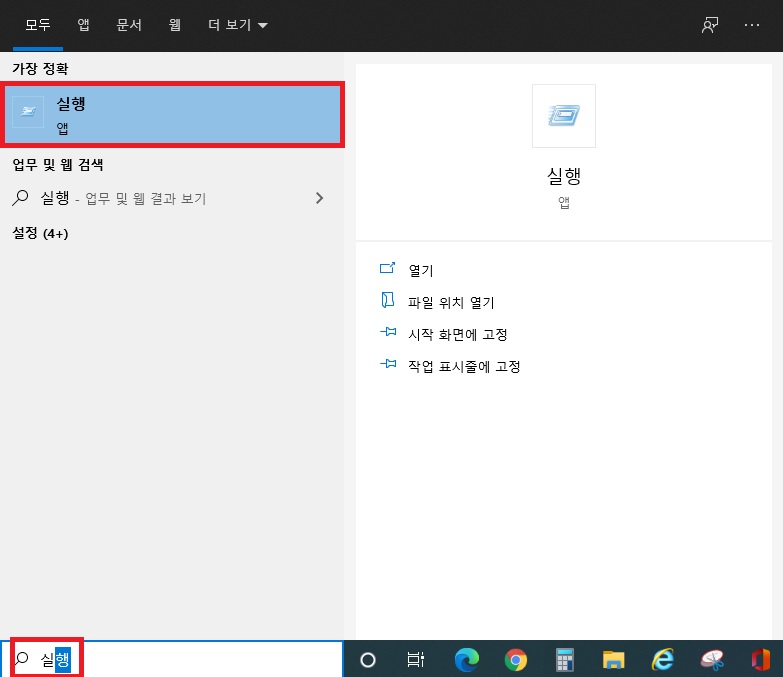Click the search input field containing 실행
Image resolution: width=783 pixels, height=677 pixels.
(x=172, y=659)
